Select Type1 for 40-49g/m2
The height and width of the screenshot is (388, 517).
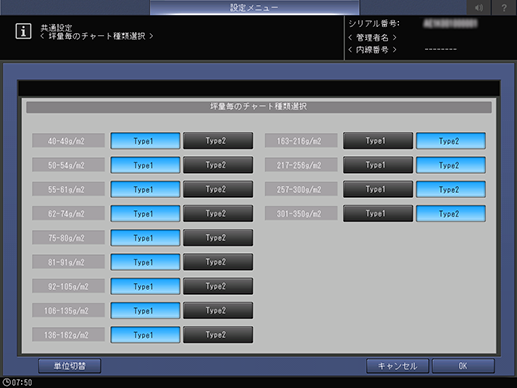coord(145,141)
